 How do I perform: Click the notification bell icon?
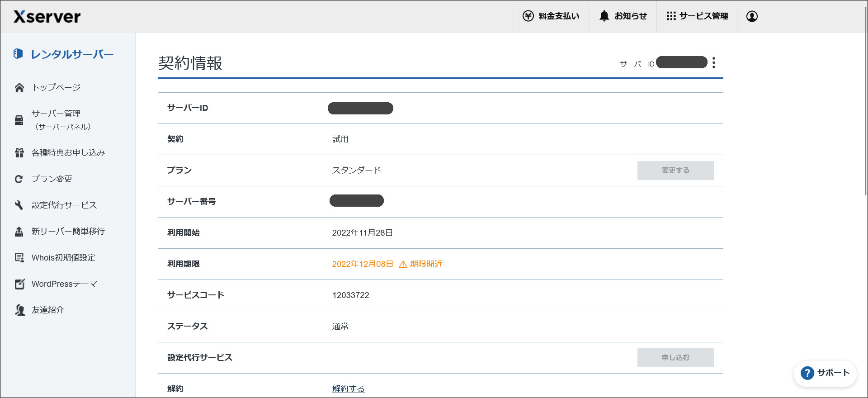[x=604, y=16]
